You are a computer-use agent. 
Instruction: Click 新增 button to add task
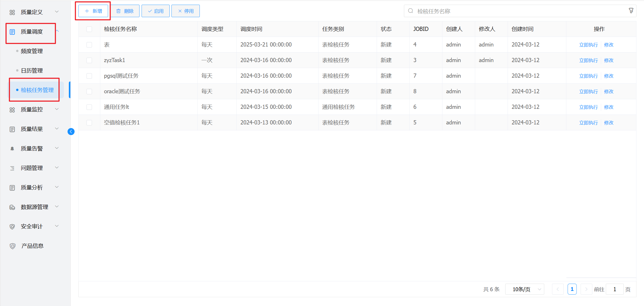pyautogui.click(x=93, y=11)
